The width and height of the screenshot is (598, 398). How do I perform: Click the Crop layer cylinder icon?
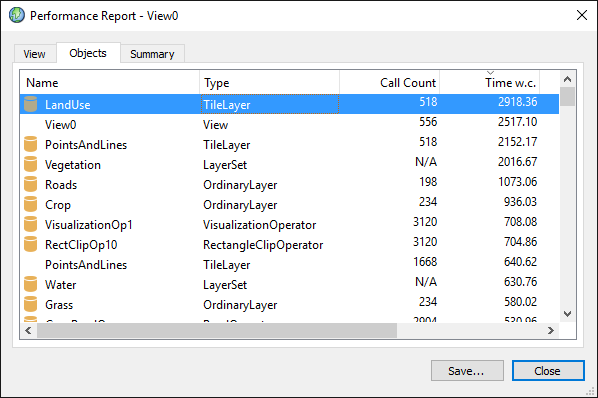coord(31,204)
